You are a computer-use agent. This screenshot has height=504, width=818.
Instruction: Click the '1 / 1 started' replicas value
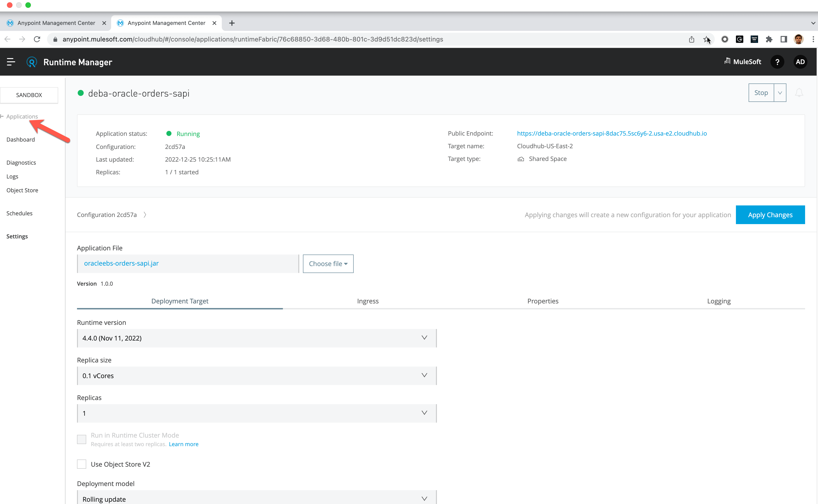click(182, 172)
